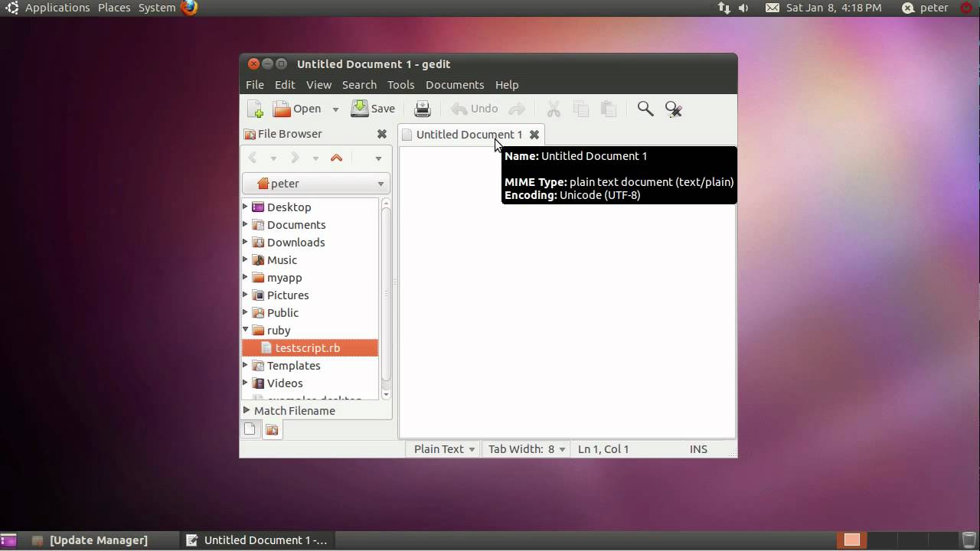Launch Firefox from the top panel
The height and width of the screenshot is (551, 980).
[x=189, y=8]
